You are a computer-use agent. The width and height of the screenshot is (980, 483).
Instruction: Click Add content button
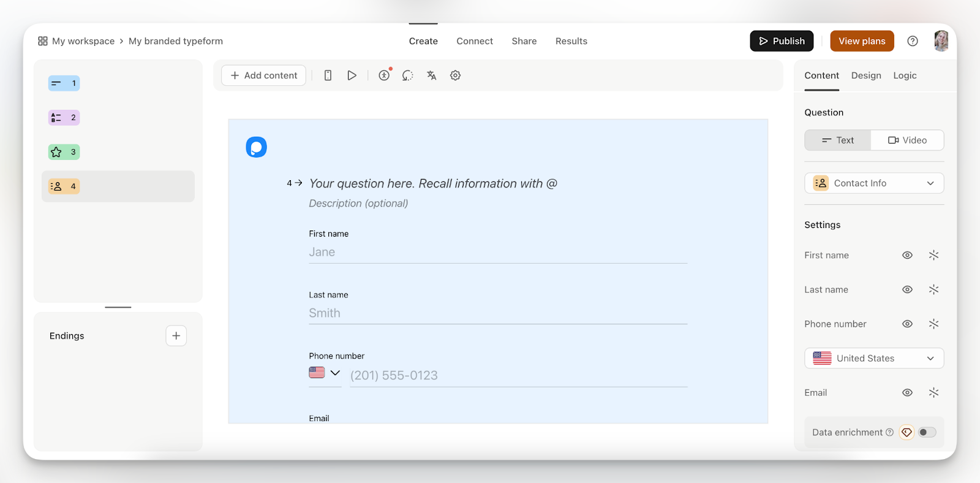[x=263, y=75]
